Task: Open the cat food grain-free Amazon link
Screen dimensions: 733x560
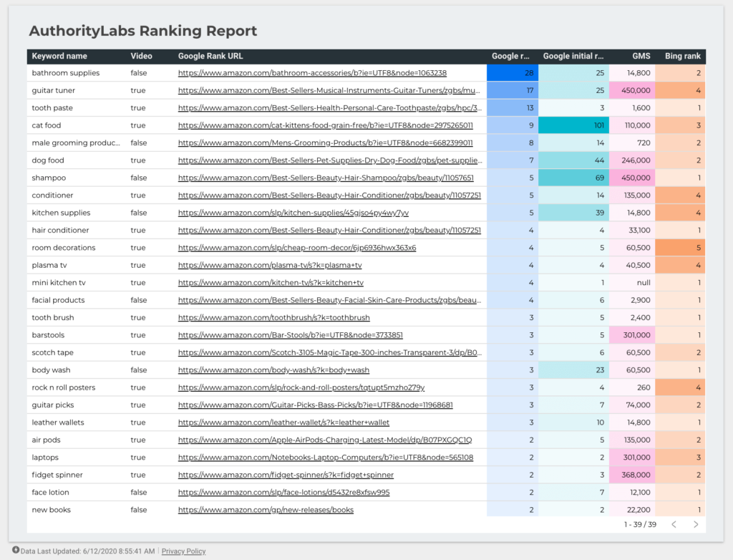Action: tap(325, 125)
